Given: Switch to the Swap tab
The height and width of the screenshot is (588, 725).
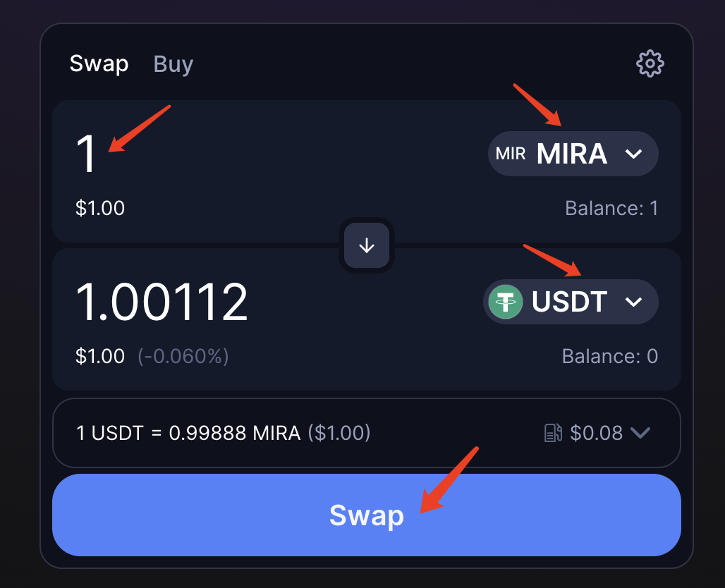Looking at the screenshot, I should [x=99, y=64].
